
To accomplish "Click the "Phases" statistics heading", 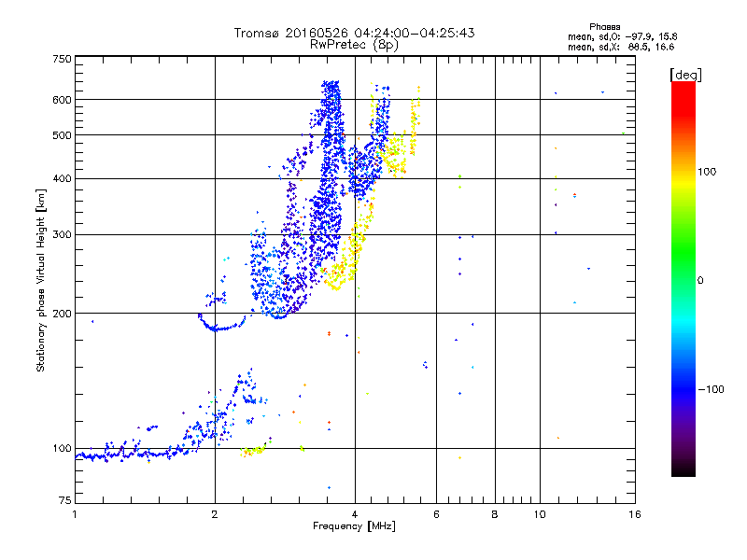I will [604, 27].
